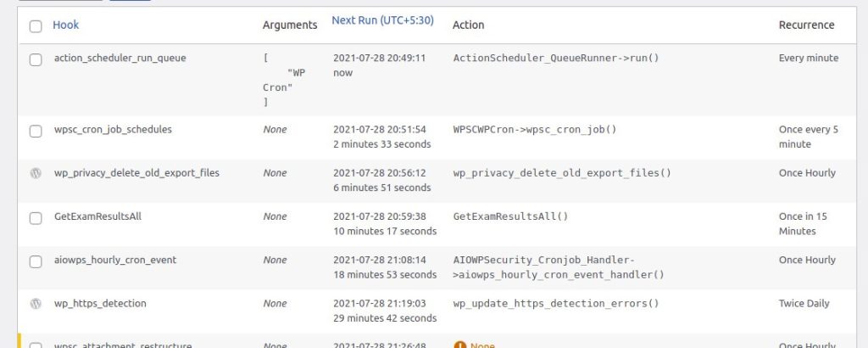
Task: Click the orange warning icon next to None
Action: (460, 345)
